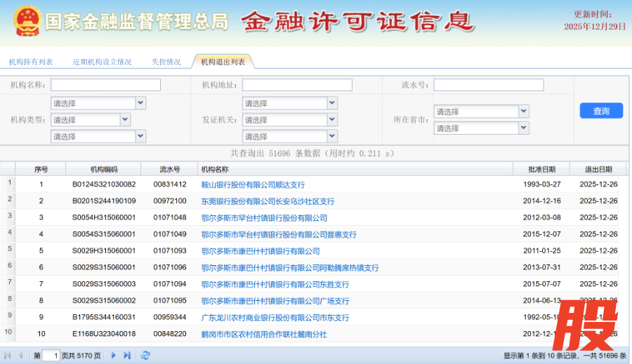Viewport: 632px width, 364px height.
Task: Jump to the last page of results
Action: click(x=127, y=356)
